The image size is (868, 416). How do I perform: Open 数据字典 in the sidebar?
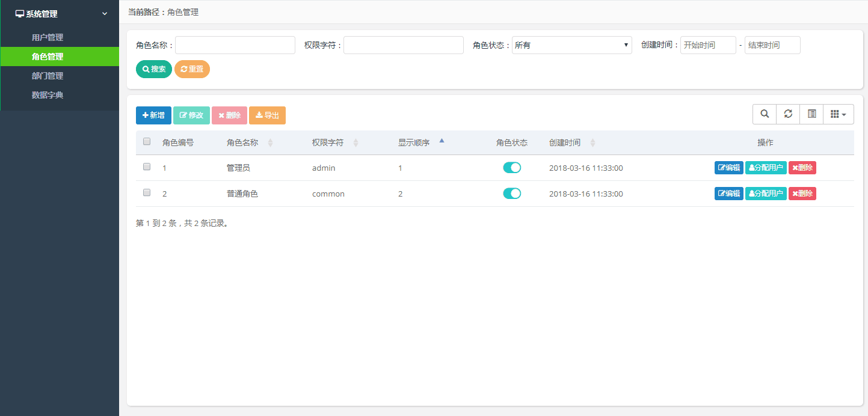click(x=48, y=95)
